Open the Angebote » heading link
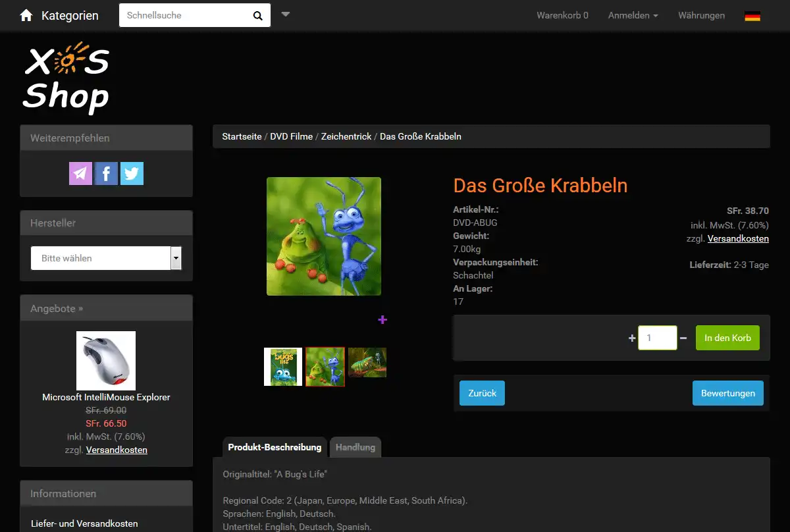This screenshot has height=532, width=790. point(57,308)
